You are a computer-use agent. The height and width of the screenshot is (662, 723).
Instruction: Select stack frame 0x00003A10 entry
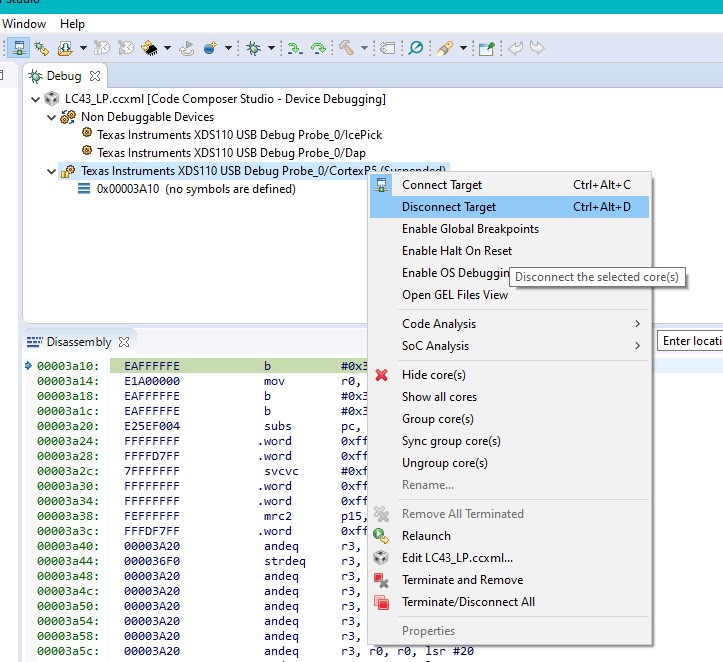[x=196, y=189]
